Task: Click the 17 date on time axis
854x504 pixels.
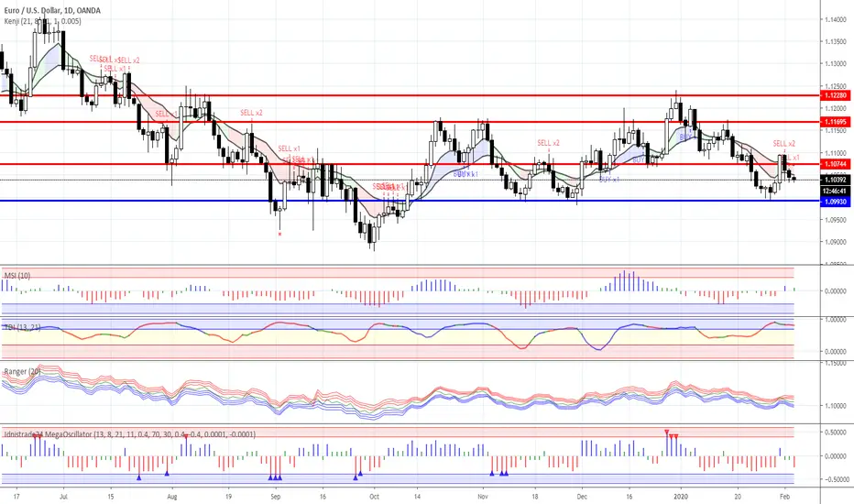Action: tap(16, 497)
